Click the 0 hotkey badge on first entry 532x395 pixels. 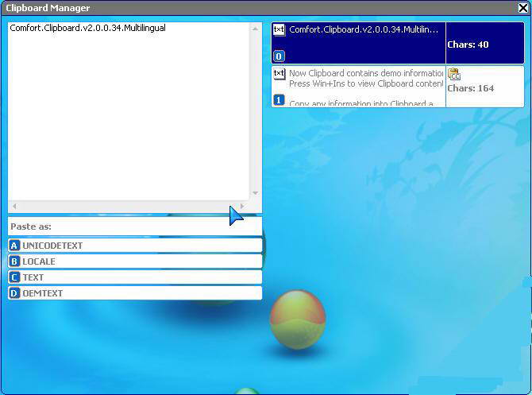(279, 56)
